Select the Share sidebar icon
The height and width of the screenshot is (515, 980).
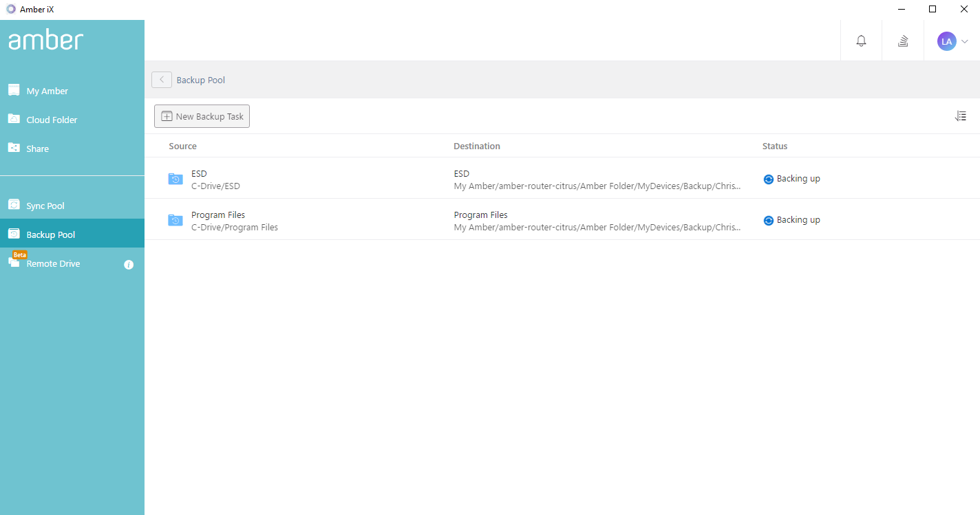(x=14, y=148)
